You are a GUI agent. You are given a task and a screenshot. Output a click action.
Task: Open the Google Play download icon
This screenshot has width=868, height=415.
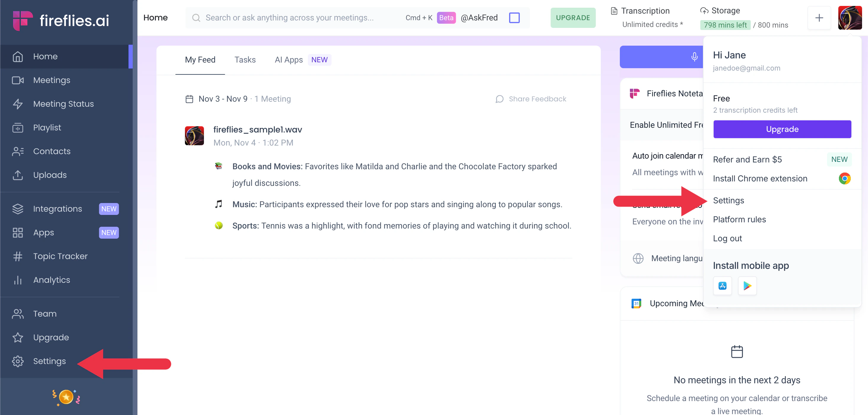coord(747,286)
